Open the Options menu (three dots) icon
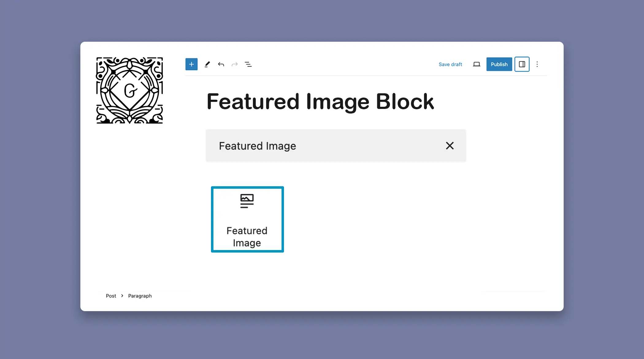This screenshot has height=359, width=644. click(537, 64)
